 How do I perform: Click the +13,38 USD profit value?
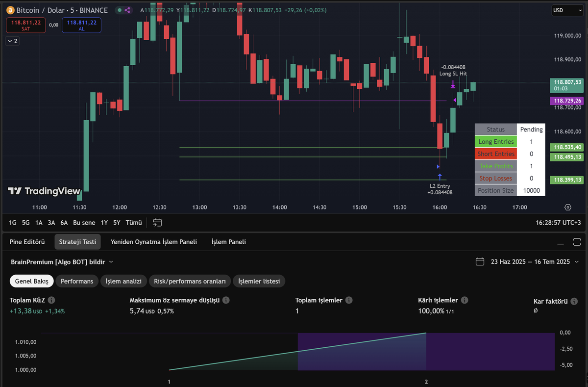[26, 311]
